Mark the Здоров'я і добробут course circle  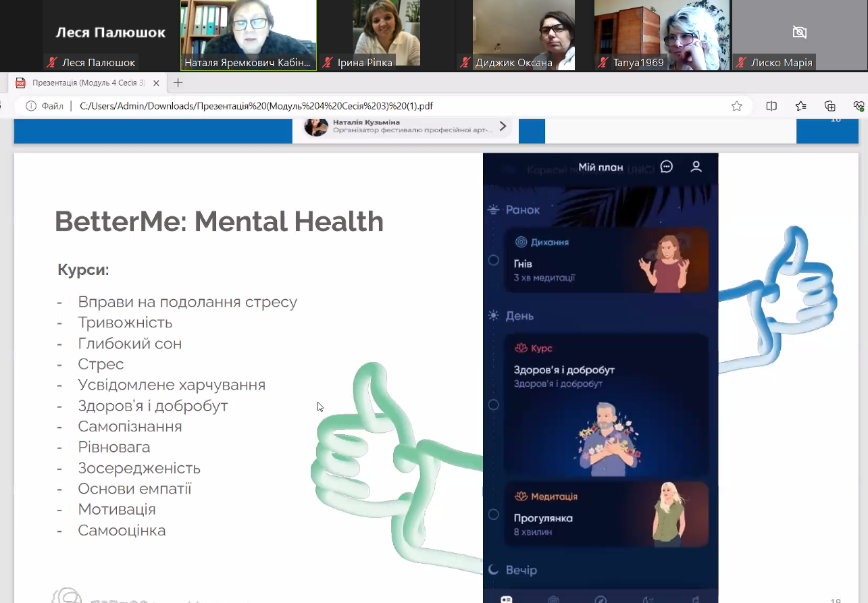pyautogui.click(x=494, y=404)
